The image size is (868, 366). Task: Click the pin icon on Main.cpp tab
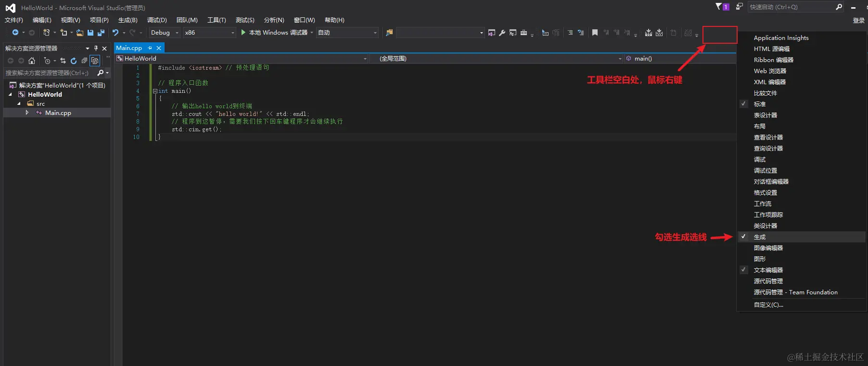(x=150, y=48)
